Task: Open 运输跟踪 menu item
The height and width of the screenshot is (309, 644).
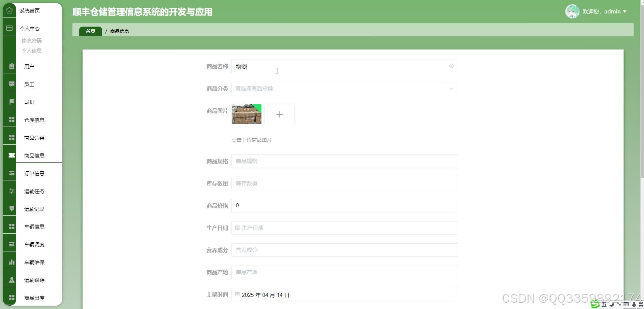Action: (x=34, y=280)
